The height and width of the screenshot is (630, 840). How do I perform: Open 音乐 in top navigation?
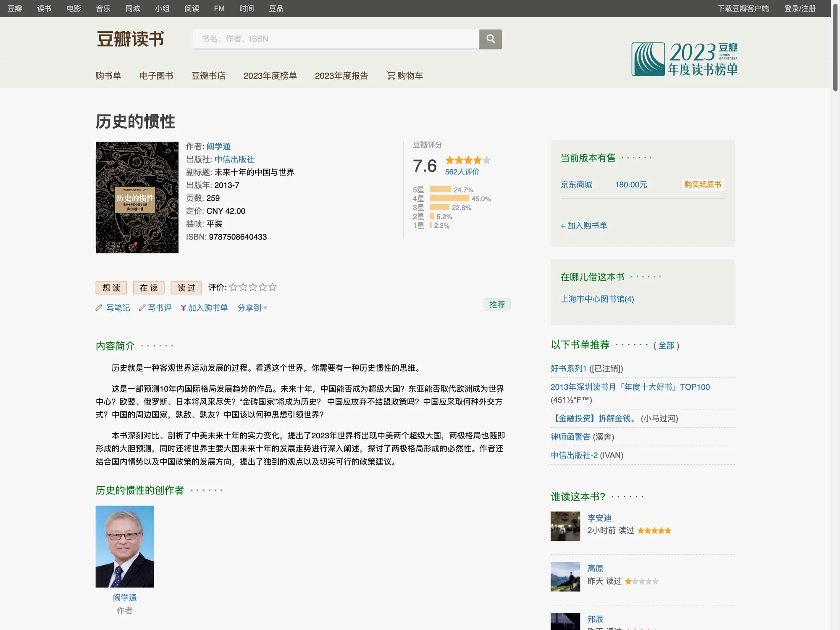[103, 8]
